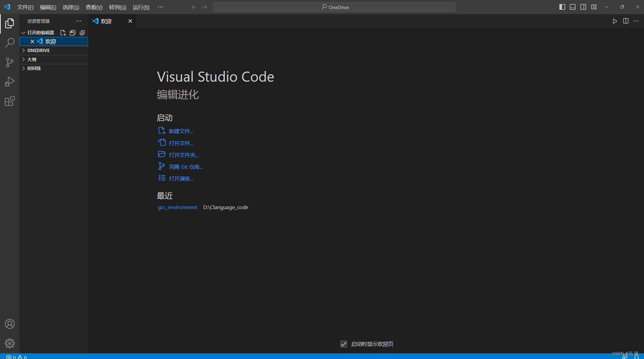Open the 选择(S) menu
The width and height of the screenshot is (644, 359).
pyautogui.click(x=71, y=7)
